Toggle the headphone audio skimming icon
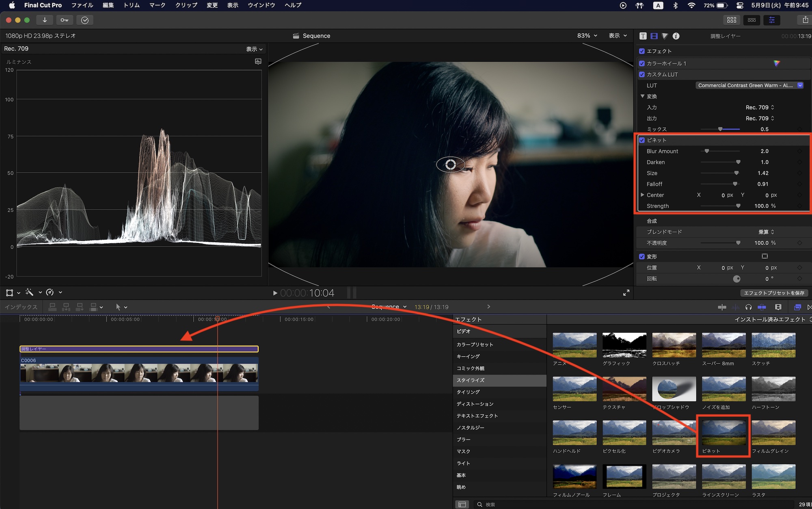This screenshot has height=509, width=812. [748, 307]
